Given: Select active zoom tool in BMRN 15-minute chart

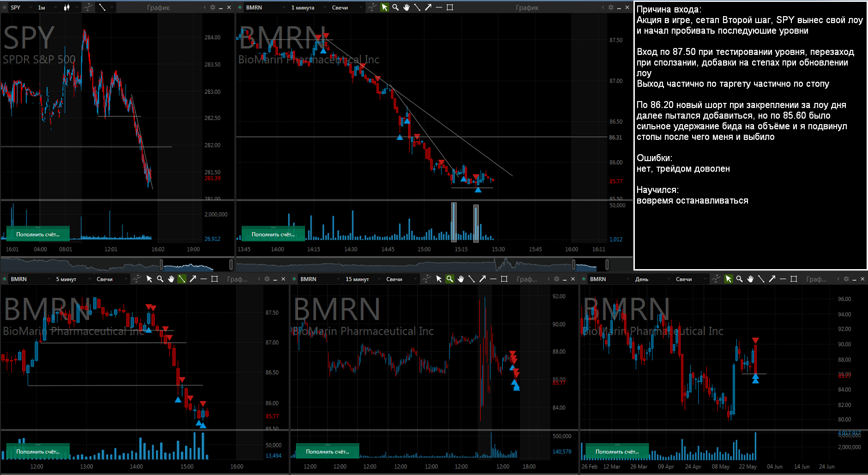Looking at the screenshot, I should point(450,279).
